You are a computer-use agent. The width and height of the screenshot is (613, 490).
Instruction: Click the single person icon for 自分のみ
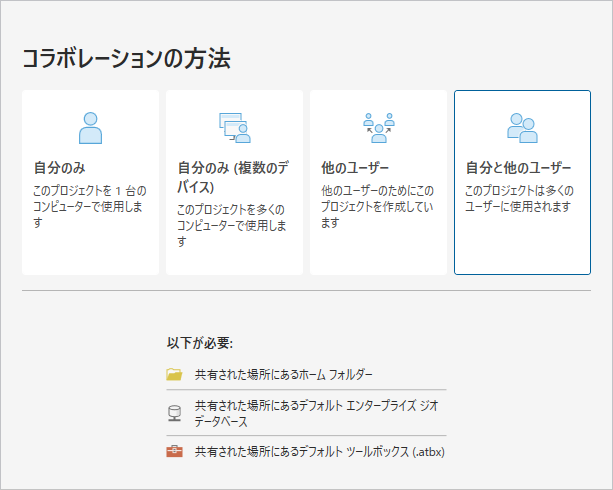pyautogui.click(x=90, y=127)
